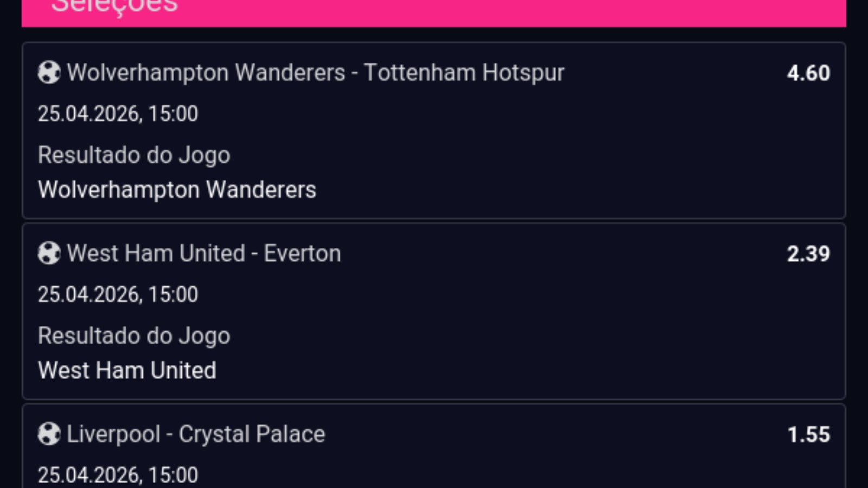Click the soccer ball icon beside Liverpool match
The height and width of the screenshot is (488, 868).
49,434
